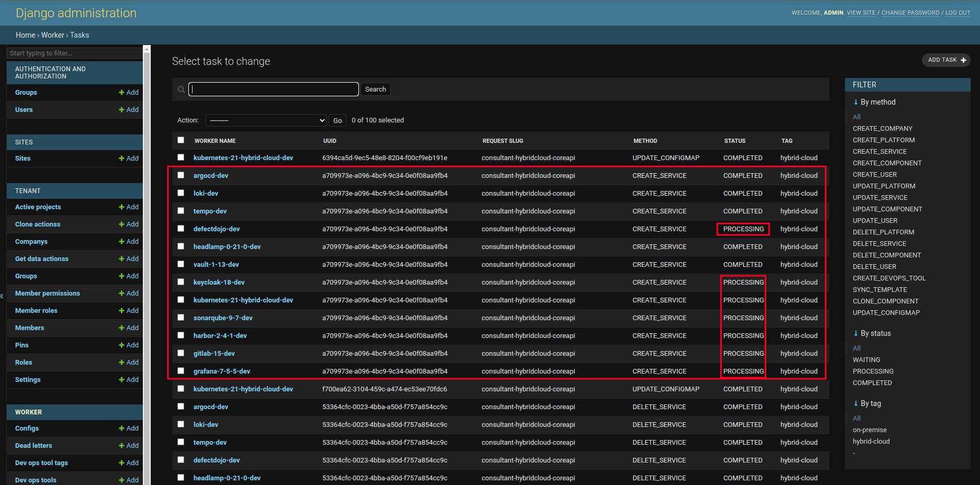
Task: Select the grafana-7-5-5-dev row checkbox
Action: pyautogui.click(x=181, y=371)
